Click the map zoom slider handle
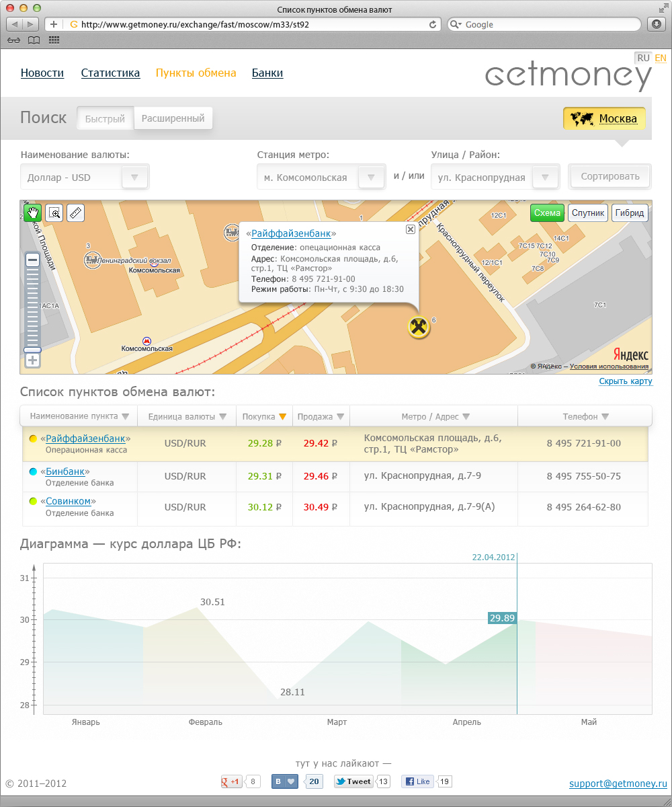Image resolution: width=672 pixels, height=807 pixels. pos(32,350)
